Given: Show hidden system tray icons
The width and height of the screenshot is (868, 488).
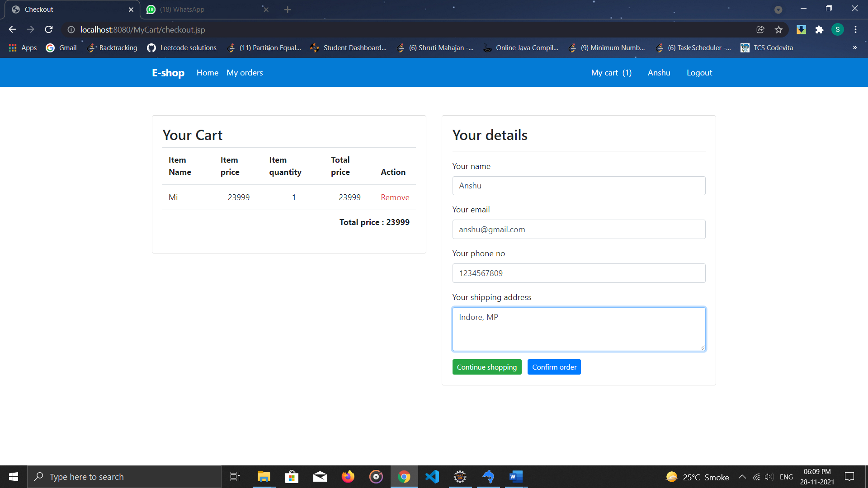Looking at the screenshot, I should pyautogui.click(x=742, y=477).
